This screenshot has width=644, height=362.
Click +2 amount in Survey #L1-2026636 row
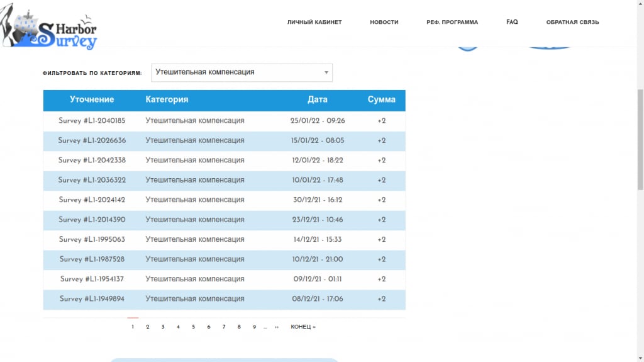[382, 140]
